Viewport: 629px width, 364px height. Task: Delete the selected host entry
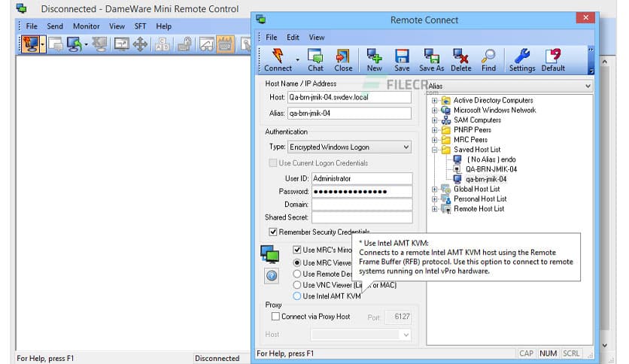coord(461,59)
